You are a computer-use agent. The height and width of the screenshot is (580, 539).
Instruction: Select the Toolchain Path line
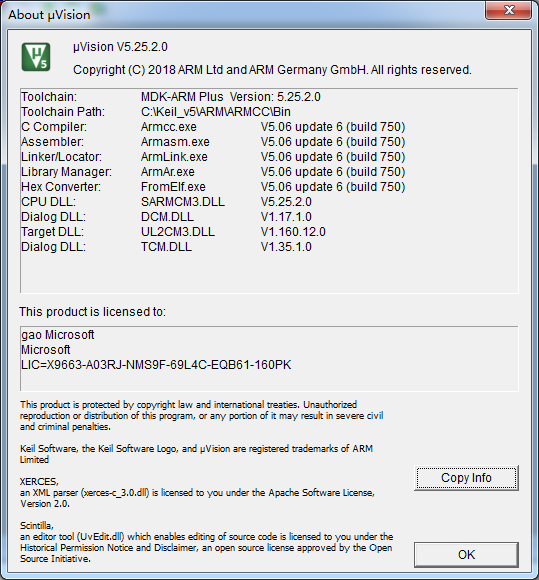[156, 112]
